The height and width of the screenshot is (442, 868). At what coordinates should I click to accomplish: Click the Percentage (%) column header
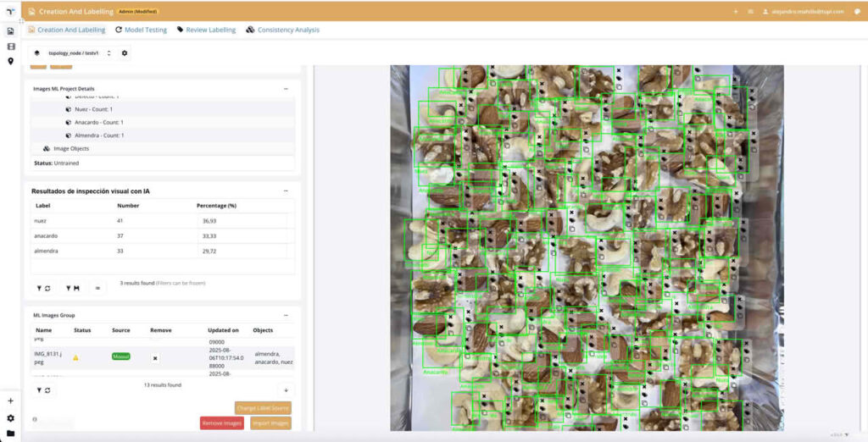click(x=216, y=206)
